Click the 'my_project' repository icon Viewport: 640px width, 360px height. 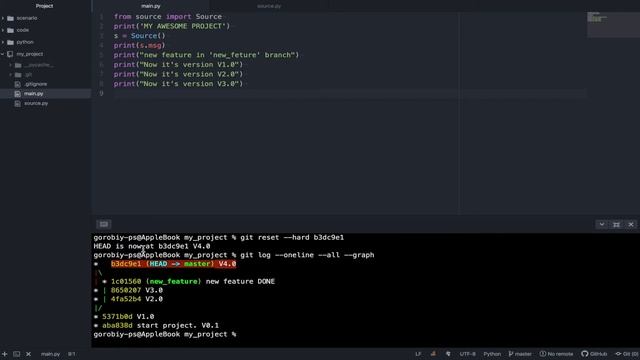[x=10, y=54]
